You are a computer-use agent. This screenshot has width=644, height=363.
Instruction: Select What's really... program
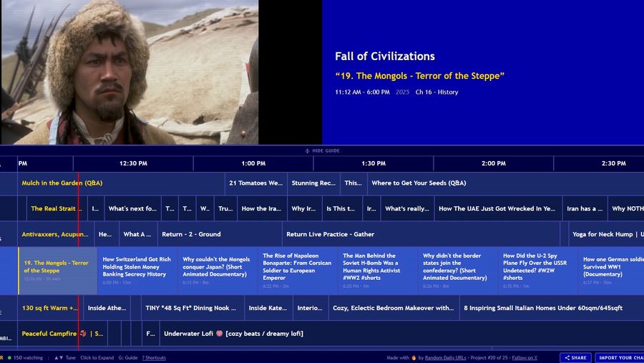tap(407, 208)
